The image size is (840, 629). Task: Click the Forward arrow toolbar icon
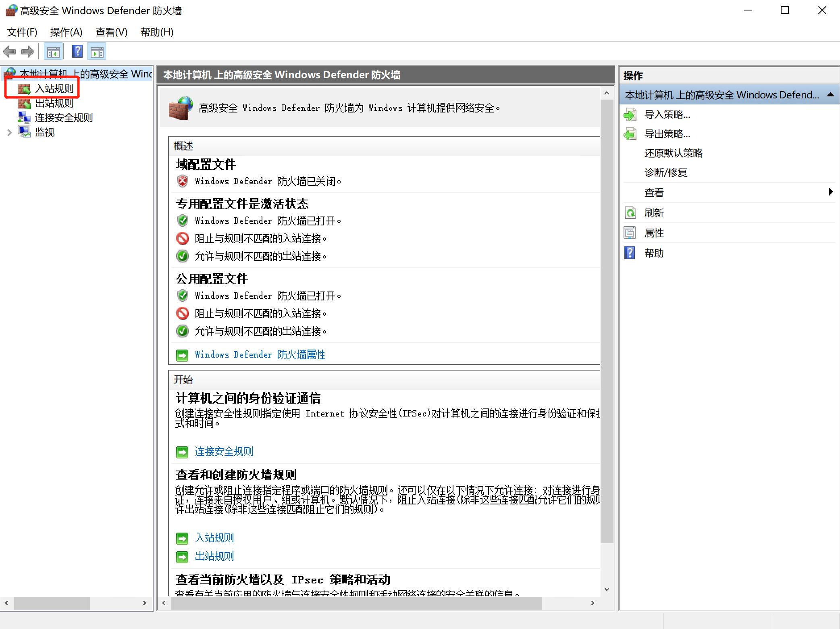[28, 52]
